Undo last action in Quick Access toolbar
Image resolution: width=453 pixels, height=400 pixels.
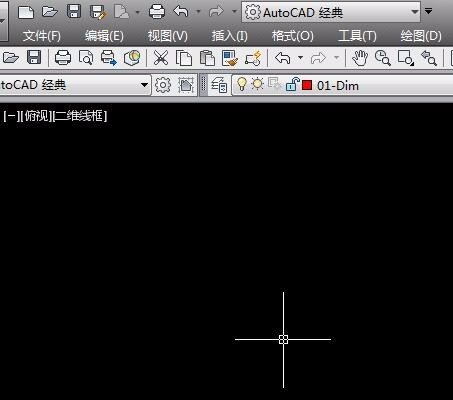pyautogui.click(x=181, y=12)
